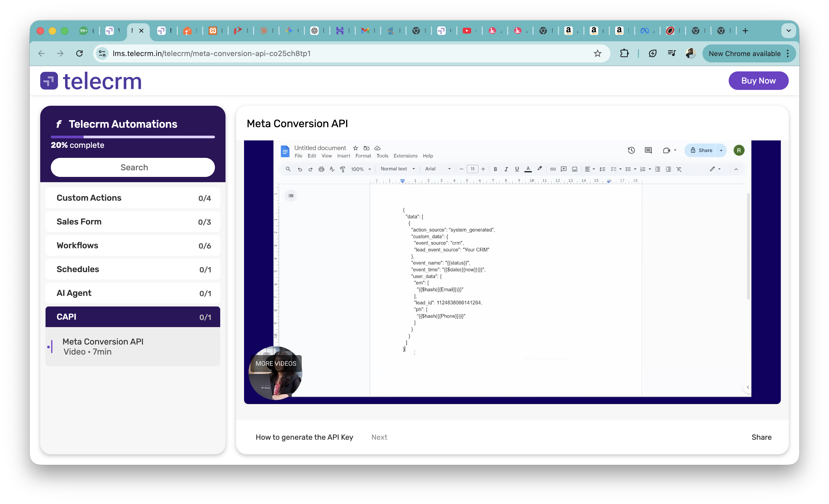Switch to the YouTube browser tab
829x504 pixels.
tap(467, 31)
